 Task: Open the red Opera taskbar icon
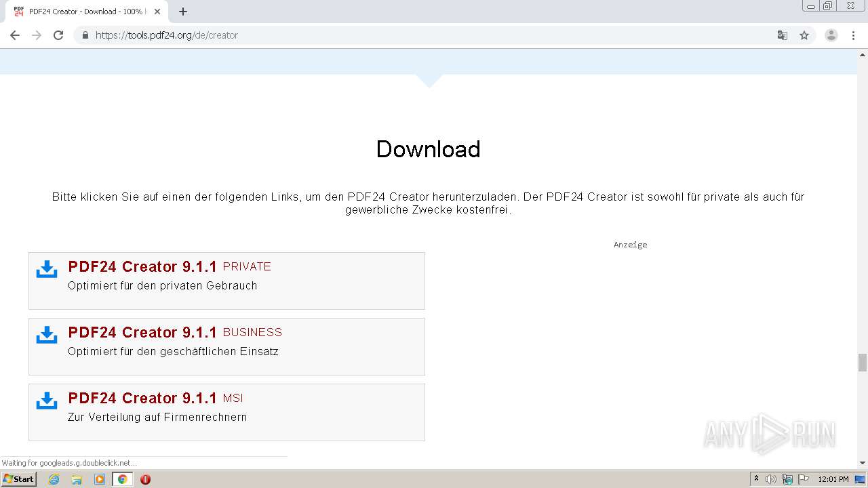pyautogui.click(x=145, y=479)
